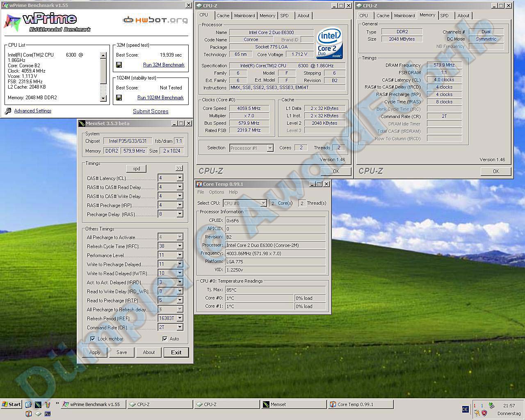Screen dimensions: 525x420
Task: Expand the quick launch overflow chevron
Action: point(57,404)
